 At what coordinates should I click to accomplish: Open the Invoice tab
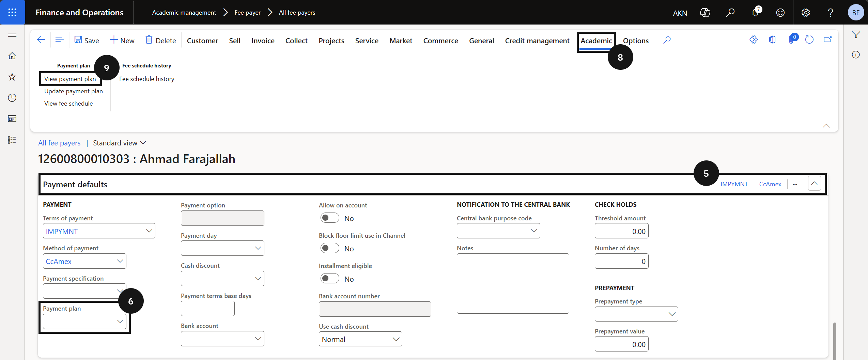(x=263, y=41)
